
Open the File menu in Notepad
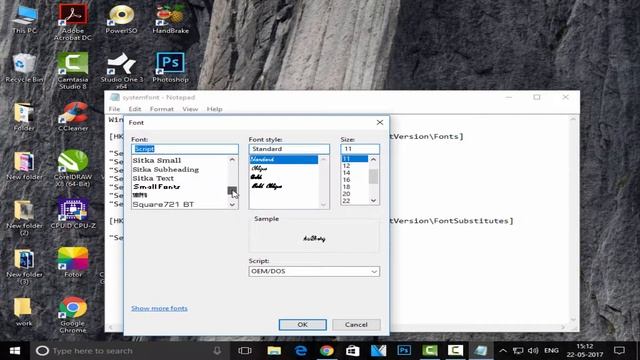point(114,109)
